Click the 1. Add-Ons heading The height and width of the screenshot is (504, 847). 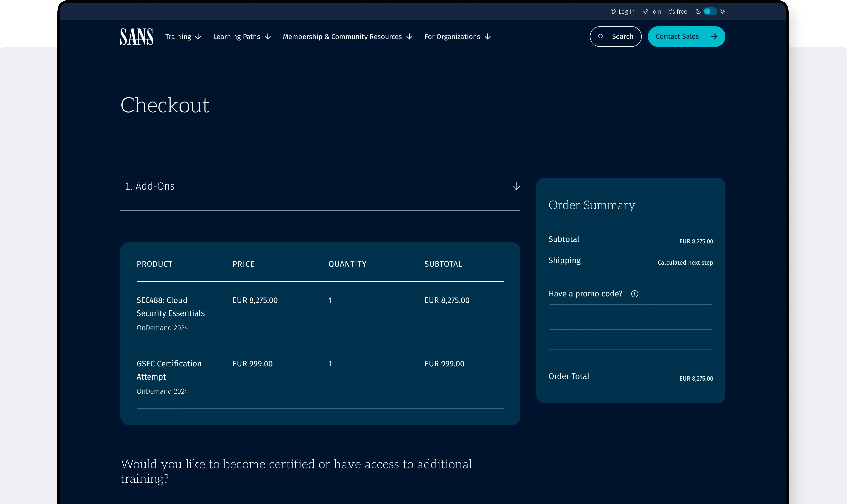click(150, 186)
